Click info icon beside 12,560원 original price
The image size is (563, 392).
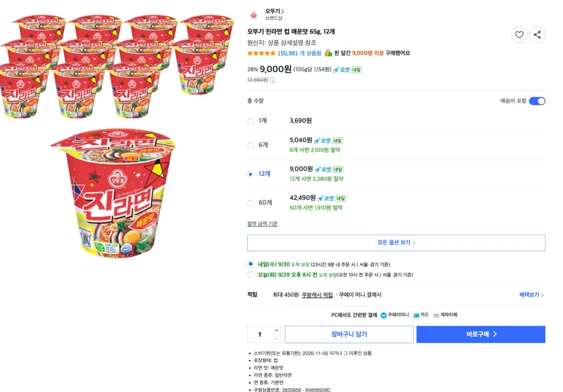pos(272,80)
